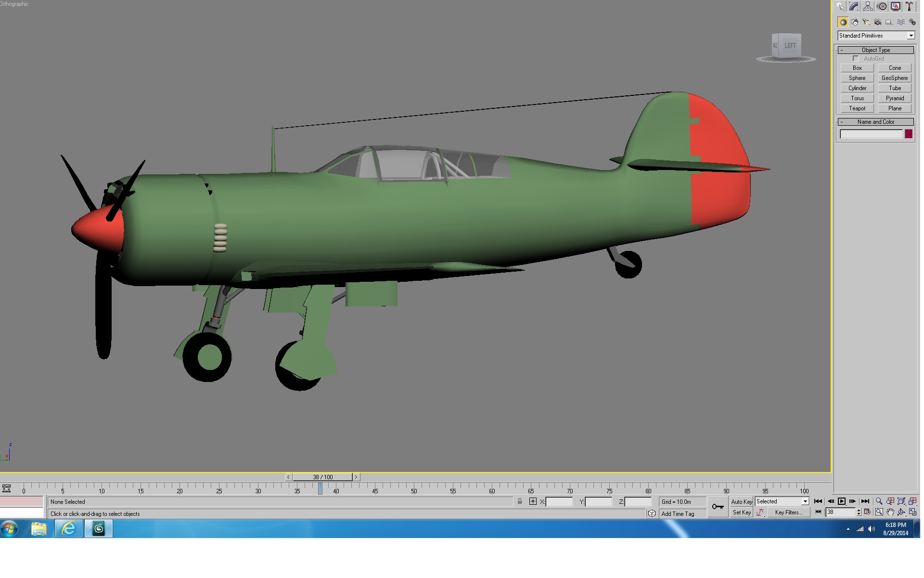Toggle the selection lock icon
Screen dimensions: 924x578
(x=520, y=502)
